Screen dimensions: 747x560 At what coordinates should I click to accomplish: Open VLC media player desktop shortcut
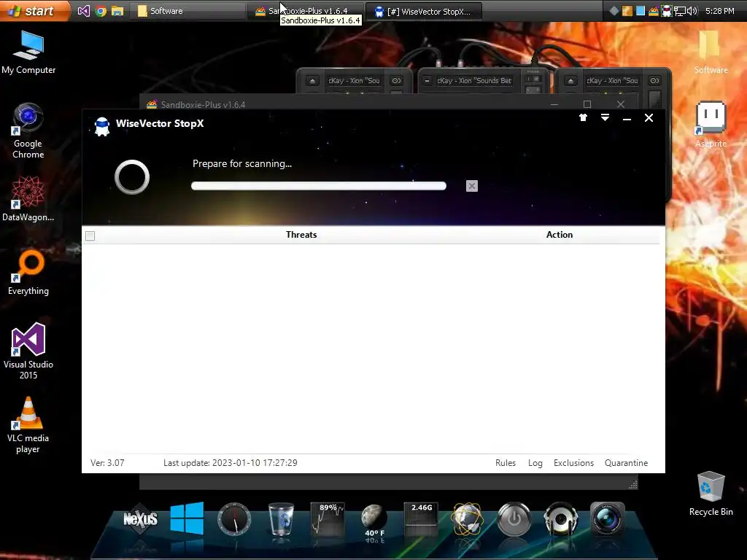pyautogui.click(x=28, y=425)
